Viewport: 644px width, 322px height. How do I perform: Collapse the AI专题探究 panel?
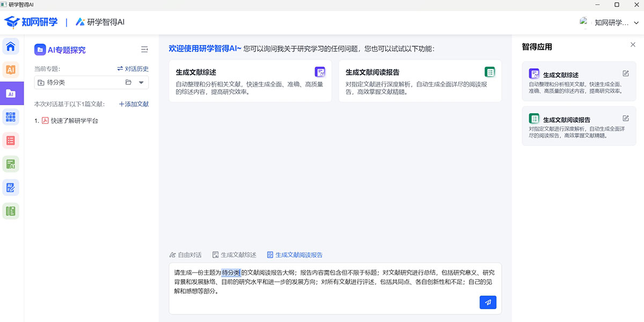click(144, 49)
